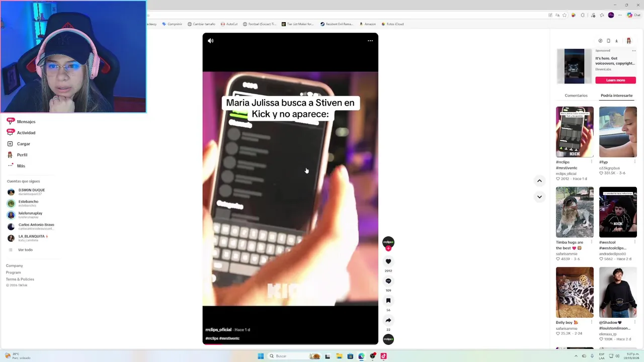The width and height of the screenshot is (644, 362).
Task: Add page to favorites with star icon
Action: click(565, 15)
